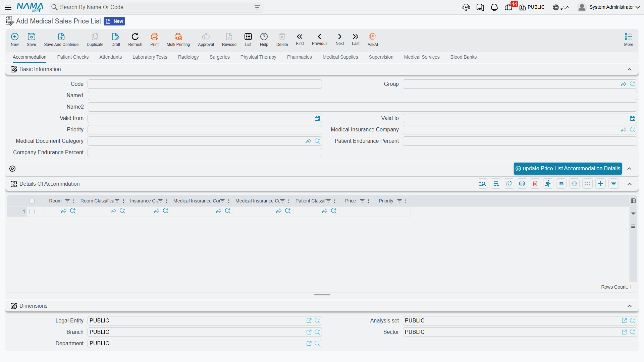This screenshot has width=644, height=362.
Task: Collapse Details Of Accommdation section
Action: 630,184
